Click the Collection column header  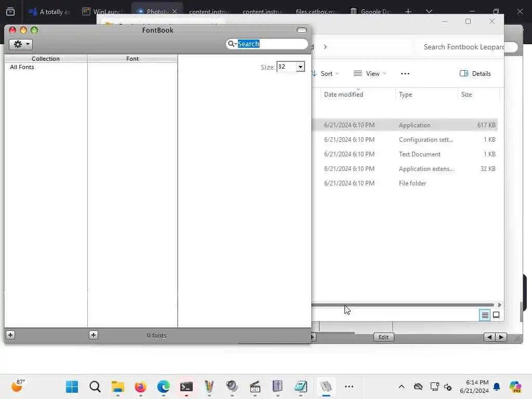tap(46, 58)
